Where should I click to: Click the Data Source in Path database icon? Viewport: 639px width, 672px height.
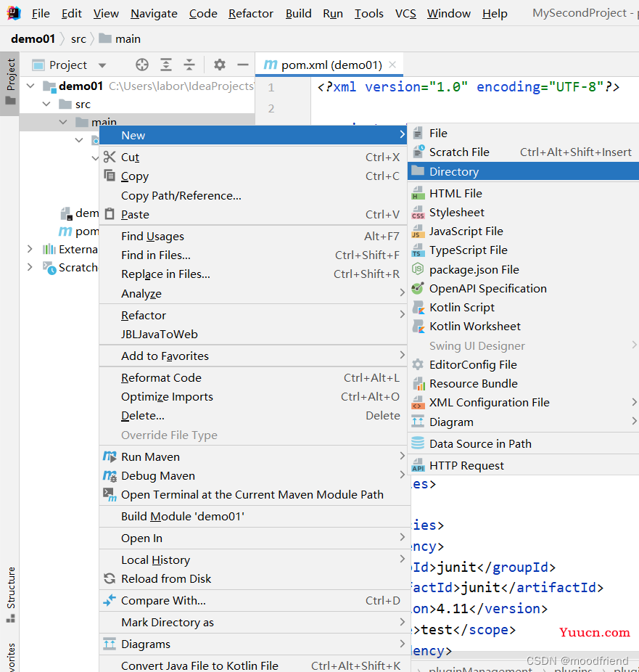(x=418, y=443)
